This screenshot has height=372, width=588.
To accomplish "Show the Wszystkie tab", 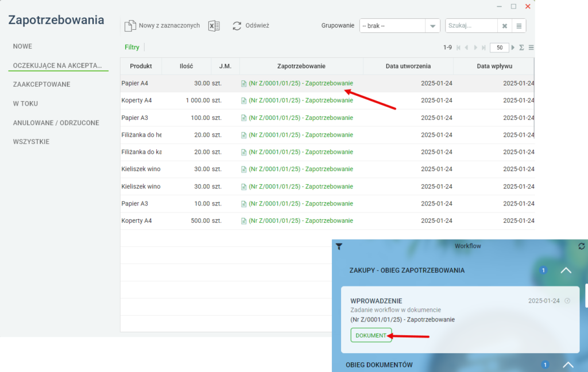I will click(31, 142).
